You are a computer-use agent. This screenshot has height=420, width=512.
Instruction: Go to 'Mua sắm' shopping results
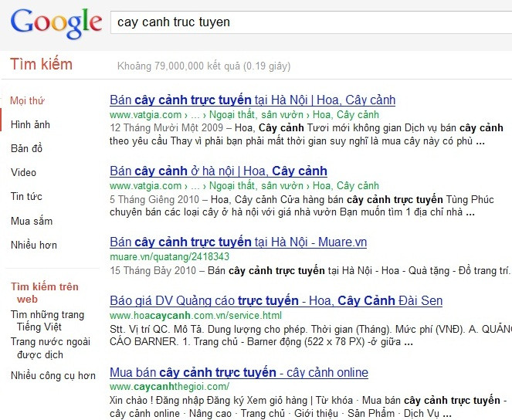32,221
